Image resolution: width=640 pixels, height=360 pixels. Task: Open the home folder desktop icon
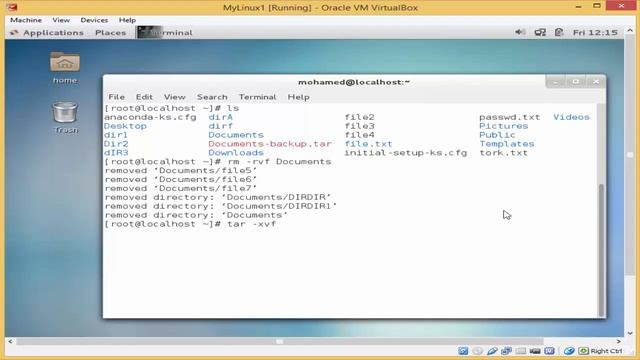click(x=65, y=67)
